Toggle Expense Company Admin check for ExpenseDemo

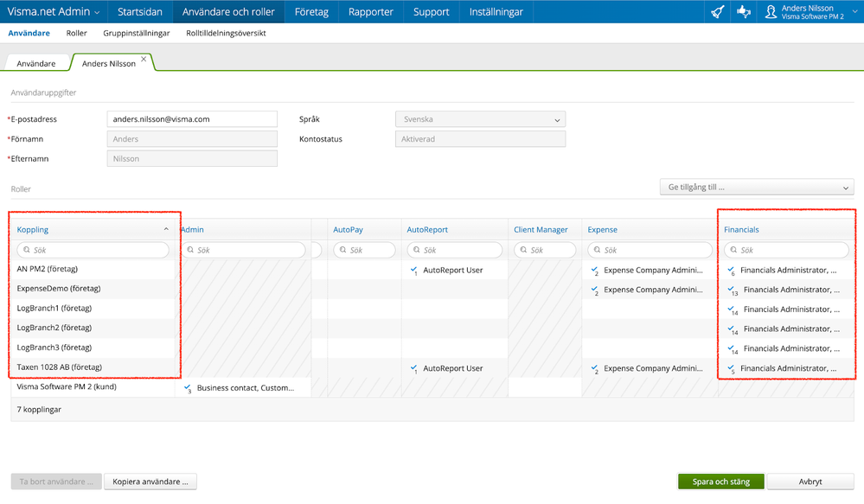594,290
